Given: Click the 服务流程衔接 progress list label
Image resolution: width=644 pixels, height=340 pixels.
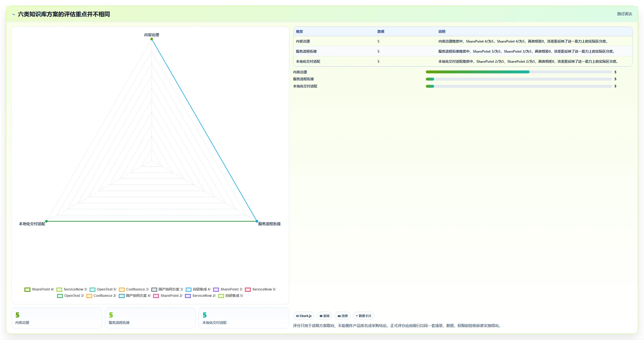Looking at the screenshot, I should 304,79.
